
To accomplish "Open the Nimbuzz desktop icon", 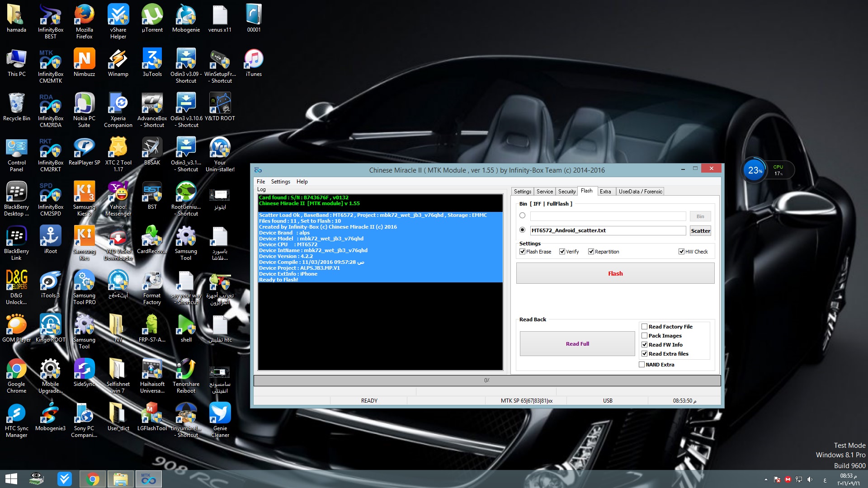I will click(x=84, y=62).
